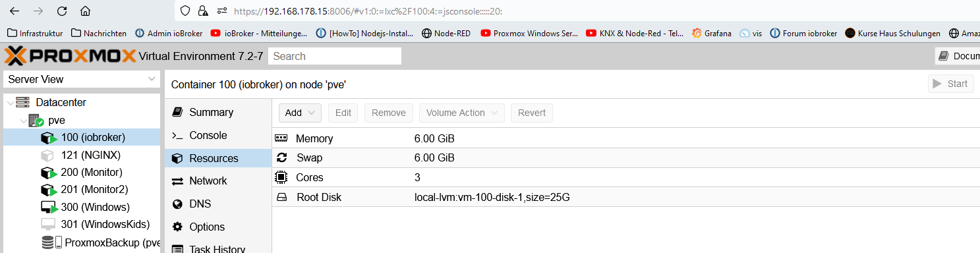This screenshot has width=980, height=253.
Task: Reload the page with the refresh icon
Action: (62, 11)
